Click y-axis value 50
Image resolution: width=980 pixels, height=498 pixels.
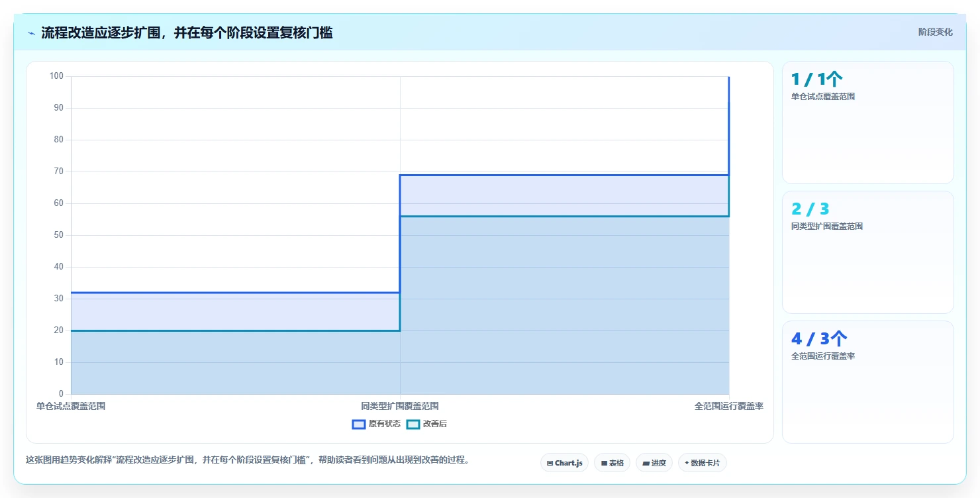click(x=59, y=235)
